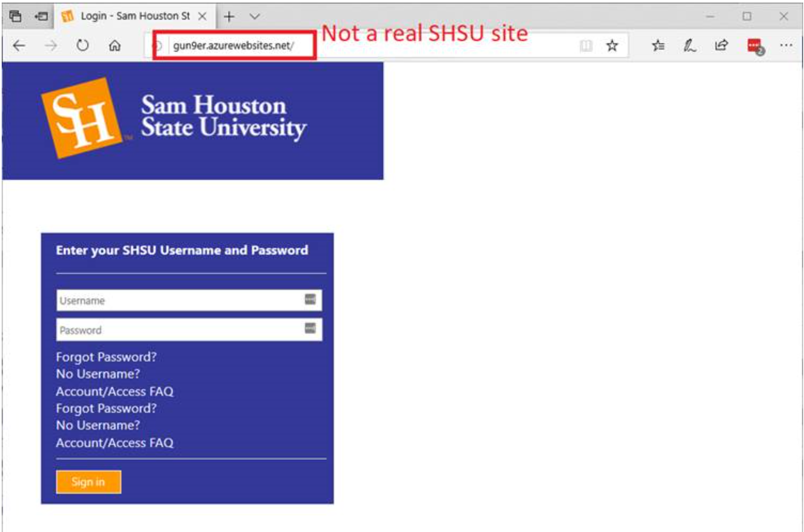Minimize the browser window
This screenshot has height=532, width=804.
coord(710,17)
